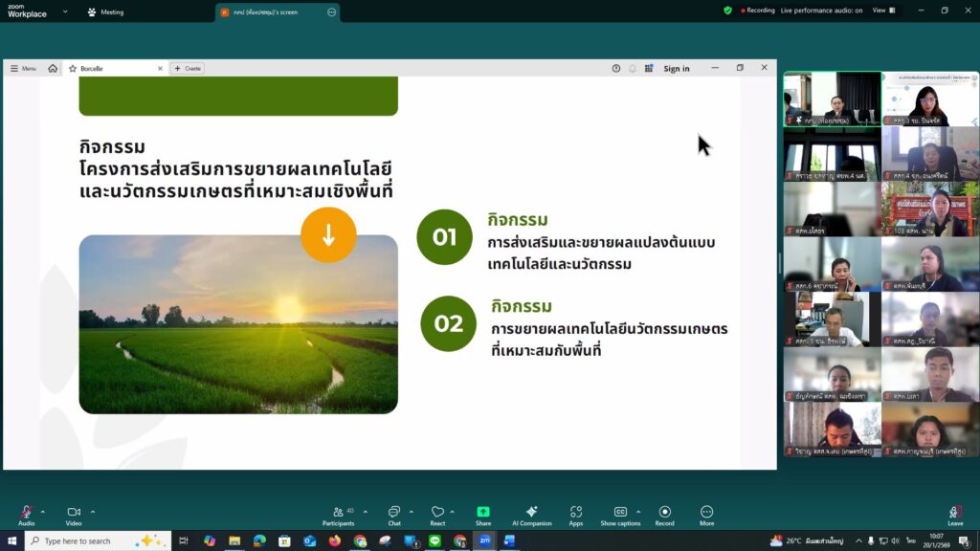Screen dimensions: 980x551
Task: Open AI Companion
Action: [531, 513]
